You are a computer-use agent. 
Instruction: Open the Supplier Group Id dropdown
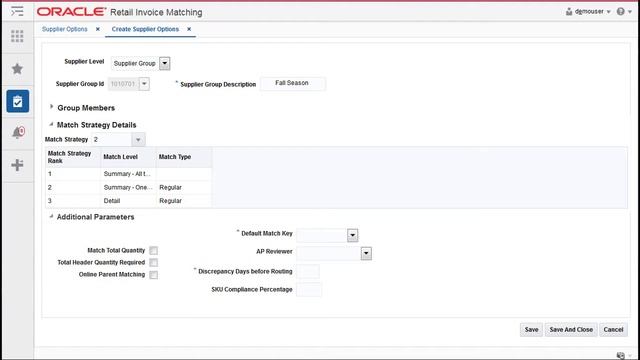(144, 84)
